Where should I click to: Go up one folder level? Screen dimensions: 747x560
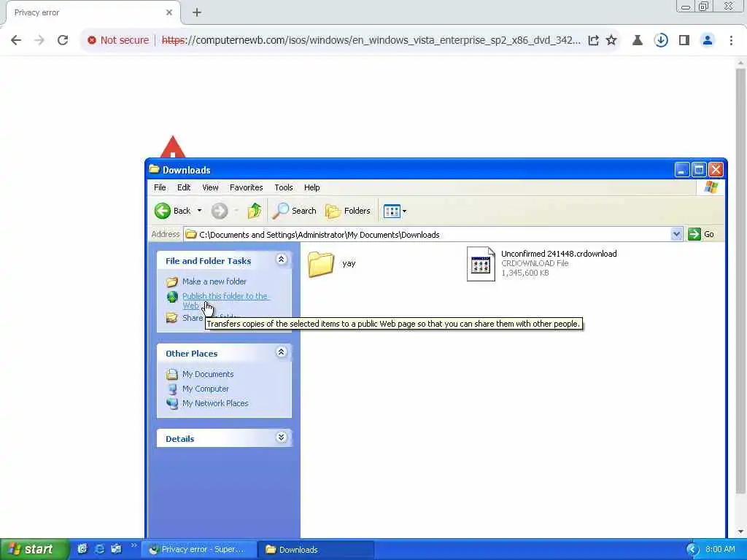[x=255, y=211]
